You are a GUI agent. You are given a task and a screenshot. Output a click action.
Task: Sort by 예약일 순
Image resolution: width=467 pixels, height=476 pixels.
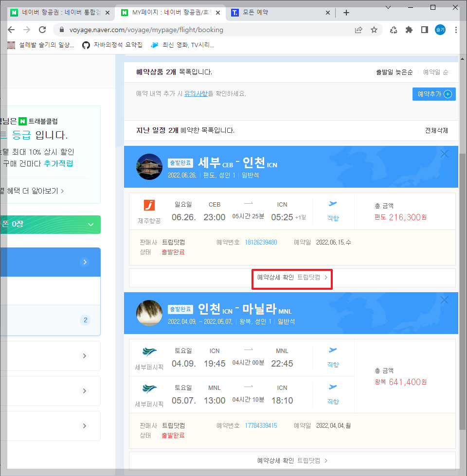click(435, 72)
